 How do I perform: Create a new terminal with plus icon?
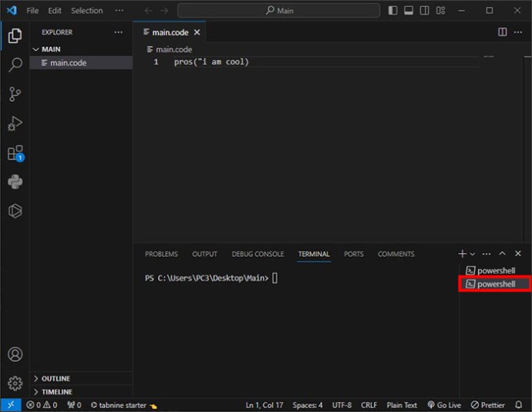[462, 254]
